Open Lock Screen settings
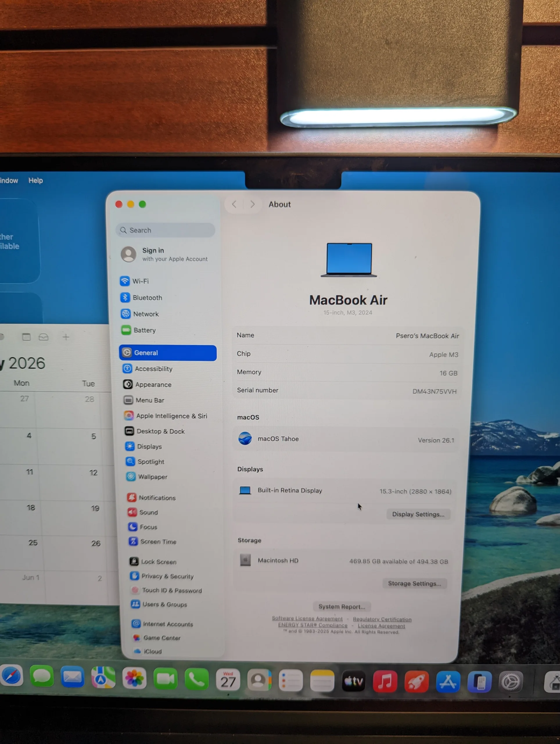 153,561
